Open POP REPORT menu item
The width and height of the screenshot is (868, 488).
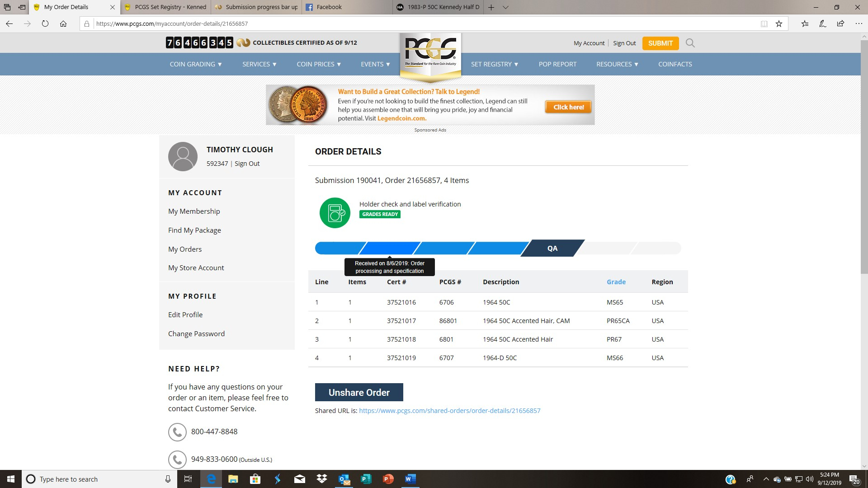point(557,64)
